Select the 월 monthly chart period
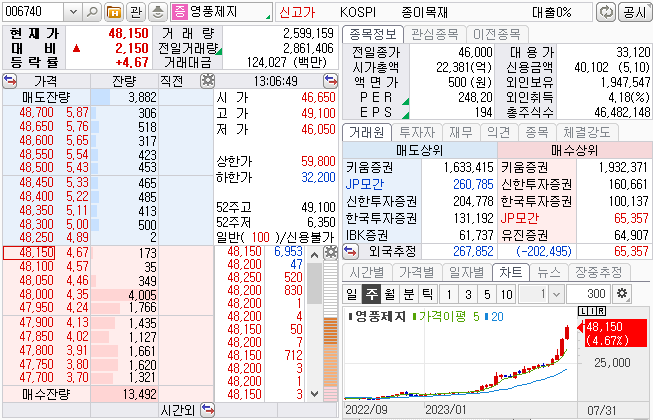 point(390,294)
